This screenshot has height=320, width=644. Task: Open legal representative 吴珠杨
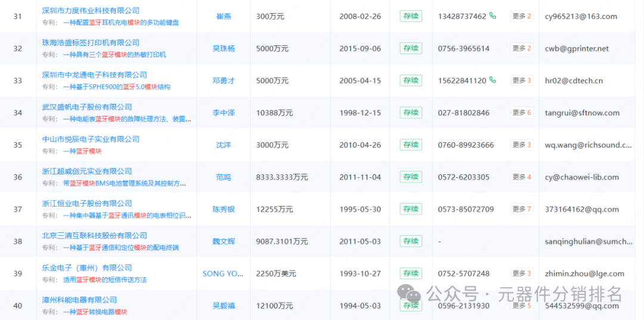(224, 48)
